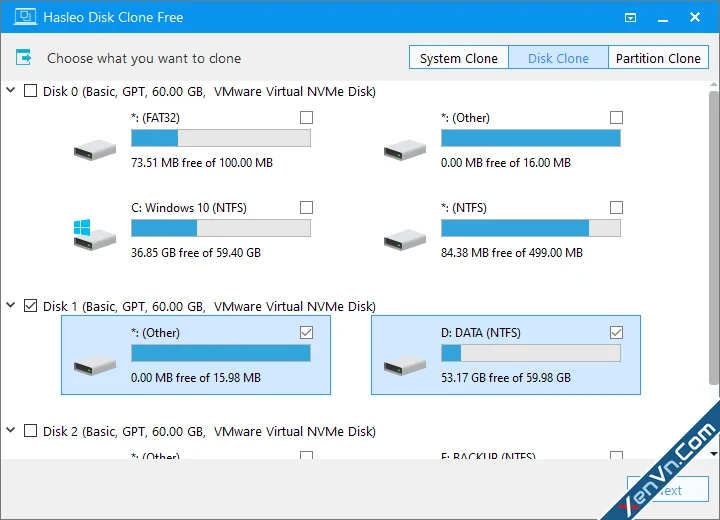Check the FAT32 partition checkbox

point(306,118)
